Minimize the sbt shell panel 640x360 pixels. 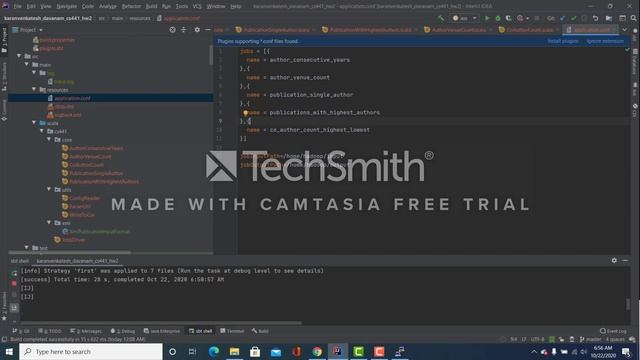click(x=625, y=260)
